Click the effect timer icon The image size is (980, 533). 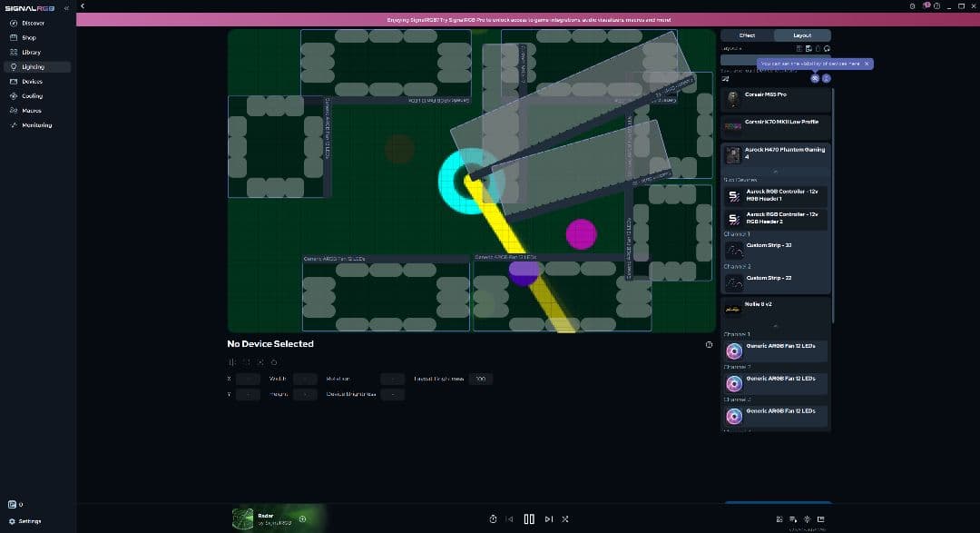493,519
